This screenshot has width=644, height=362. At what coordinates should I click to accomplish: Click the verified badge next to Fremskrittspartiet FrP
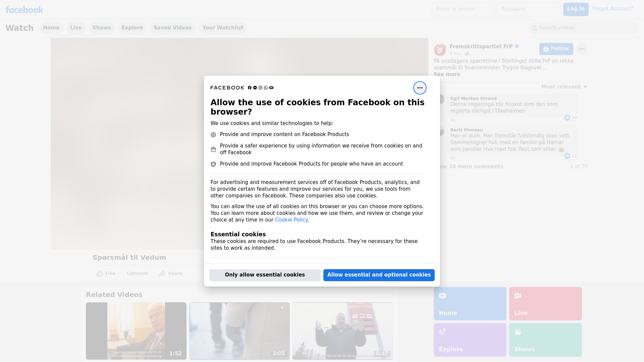(517, 47)
